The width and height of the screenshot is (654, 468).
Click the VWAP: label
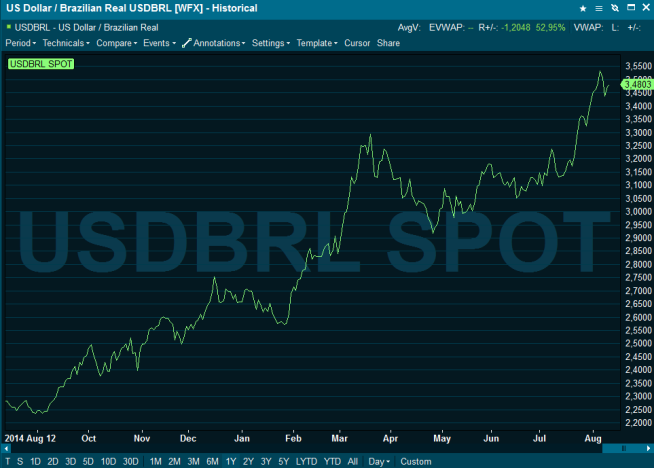pyautogui.click(x=589, y=28)
